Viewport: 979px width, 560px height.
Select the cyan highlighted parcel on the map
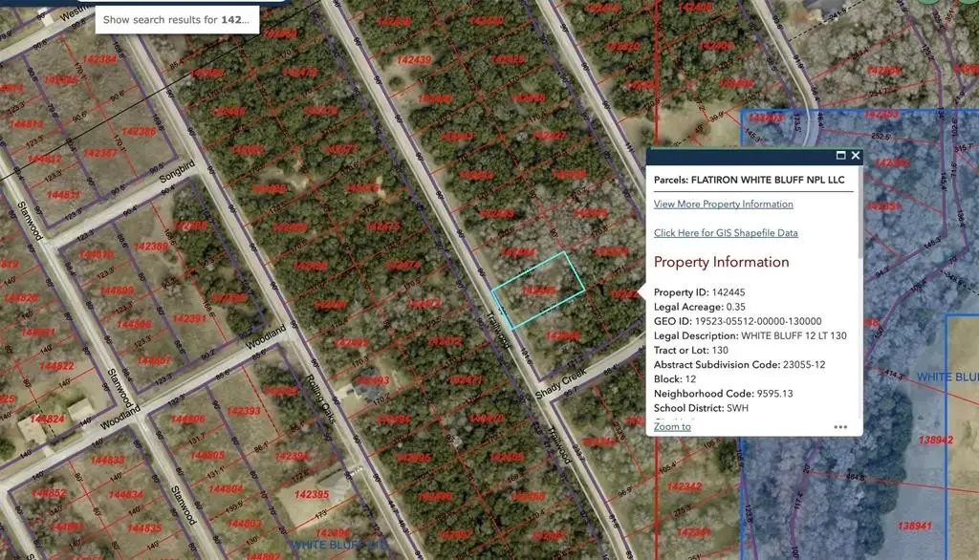coord(537,291)
